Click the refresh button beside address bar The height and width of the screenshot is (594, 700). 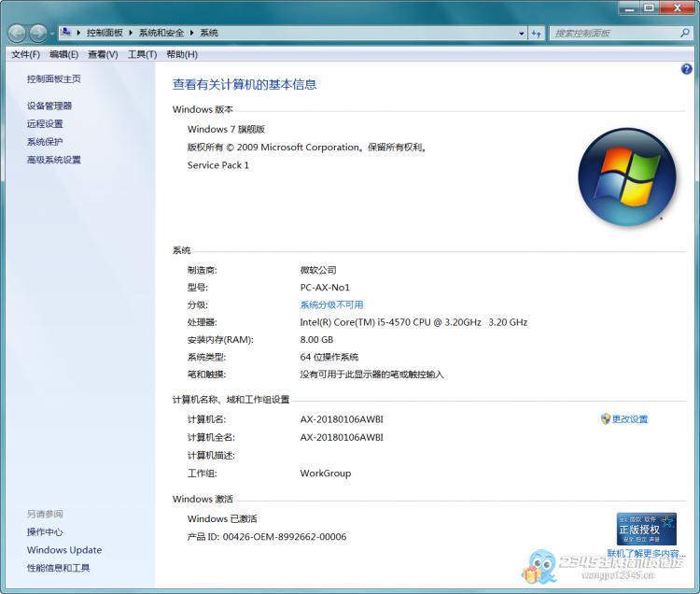tap(536, 34)
